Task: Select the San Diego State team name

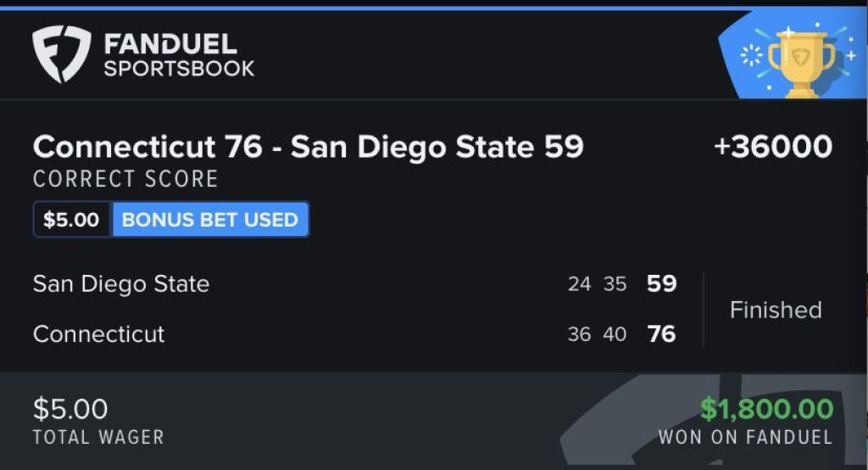Action: (x=121, y=283)
